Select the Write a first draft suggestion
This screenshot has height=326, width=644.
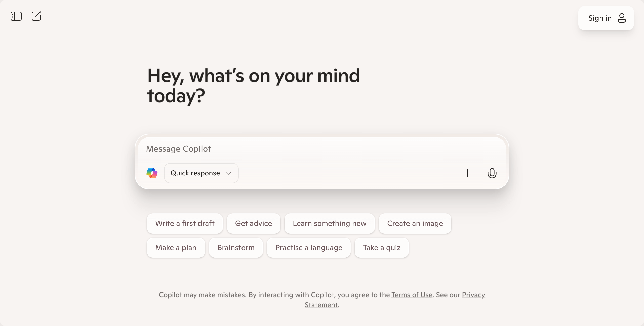(x=185, y=223)
